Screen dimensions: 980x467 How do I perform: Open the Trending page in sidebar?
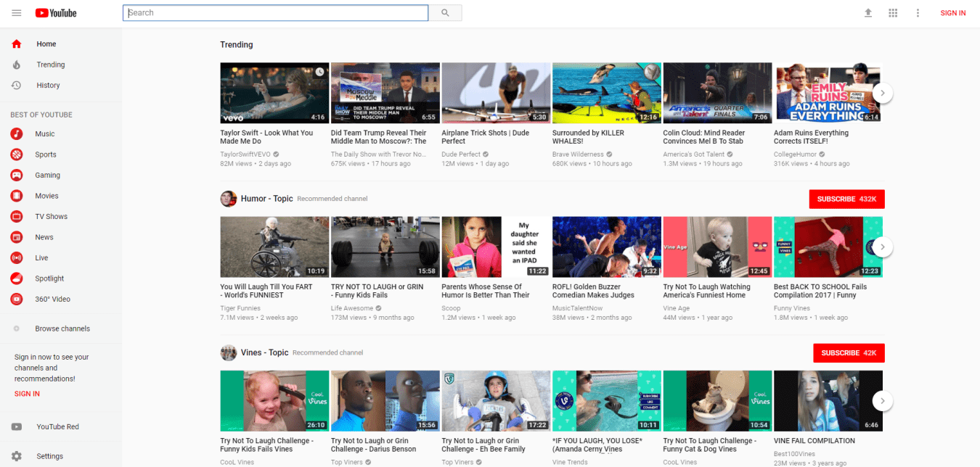pyautogui.click(x=50, y=65)
